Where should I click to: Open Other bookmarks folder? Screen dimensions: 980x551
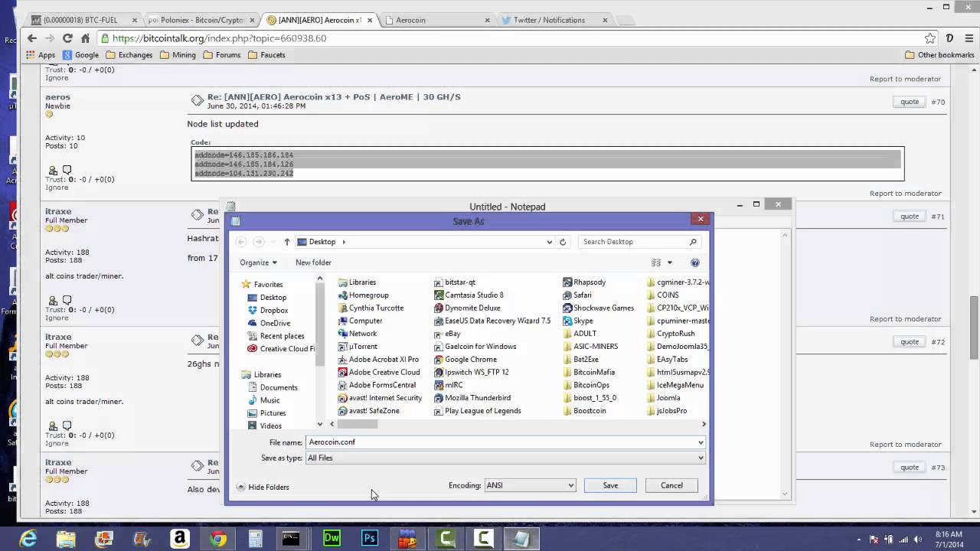coord(939,55)
